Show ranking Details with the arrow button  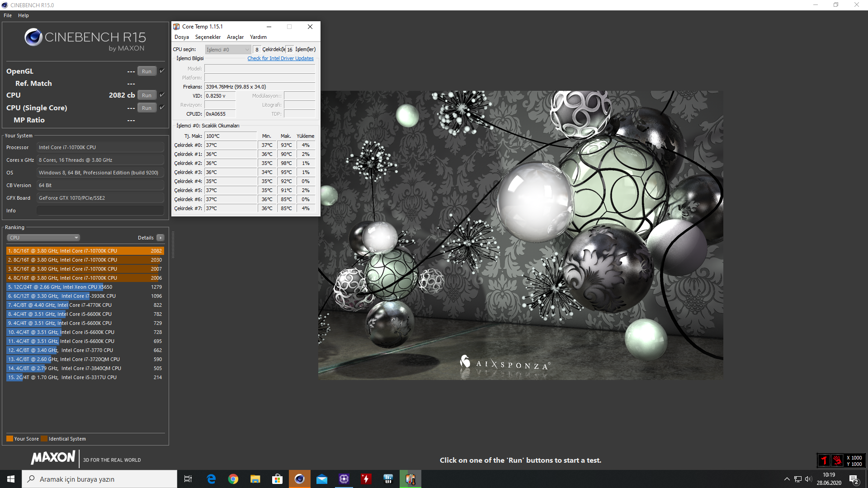coord(160,238)
